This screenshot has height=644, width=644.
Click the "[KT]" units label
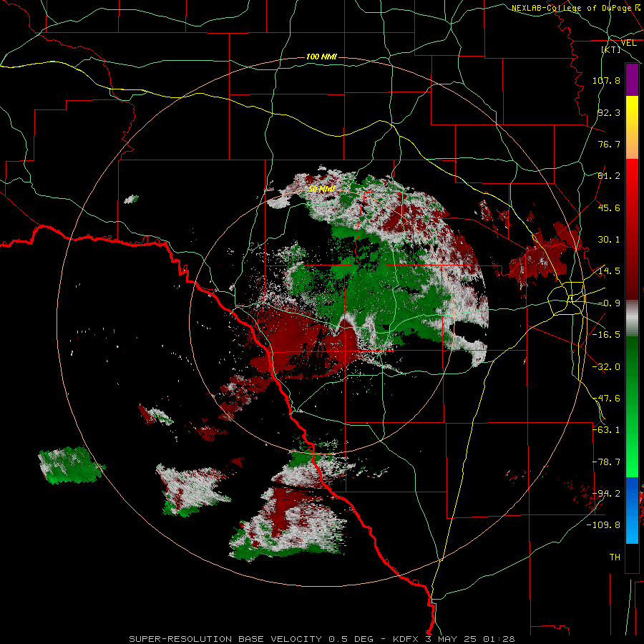point(611,49)
